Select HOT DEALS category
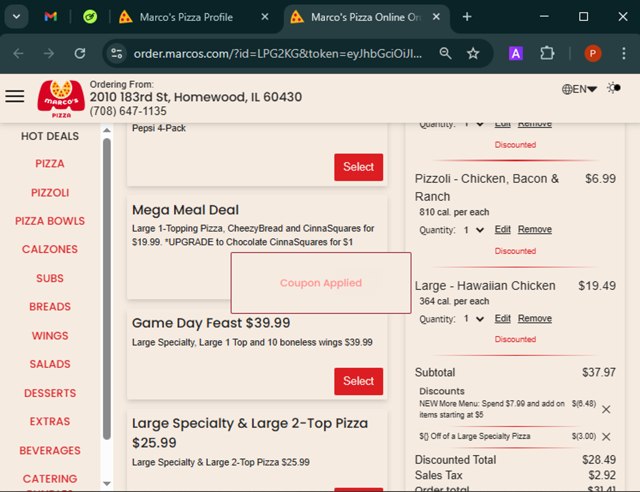640x492 pixels. (50, 136)
